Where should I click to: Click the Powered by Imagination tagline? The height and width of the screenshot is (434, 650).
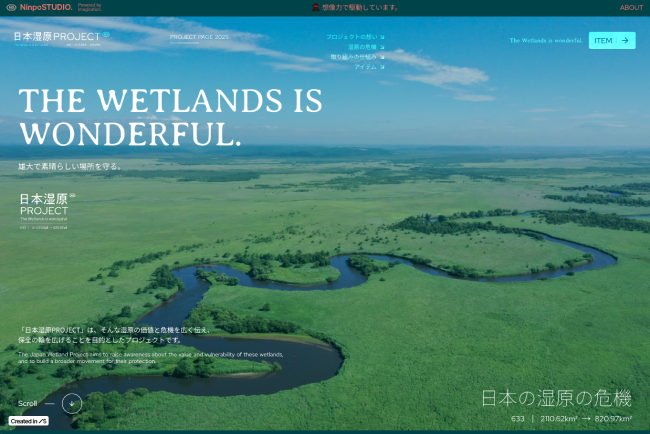[90, 7]
